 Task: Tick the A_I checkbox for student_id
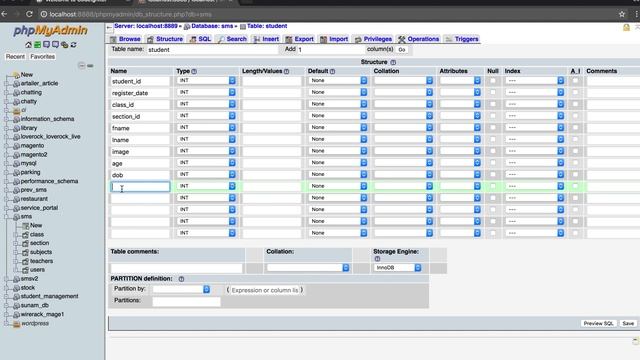point(575,81)
